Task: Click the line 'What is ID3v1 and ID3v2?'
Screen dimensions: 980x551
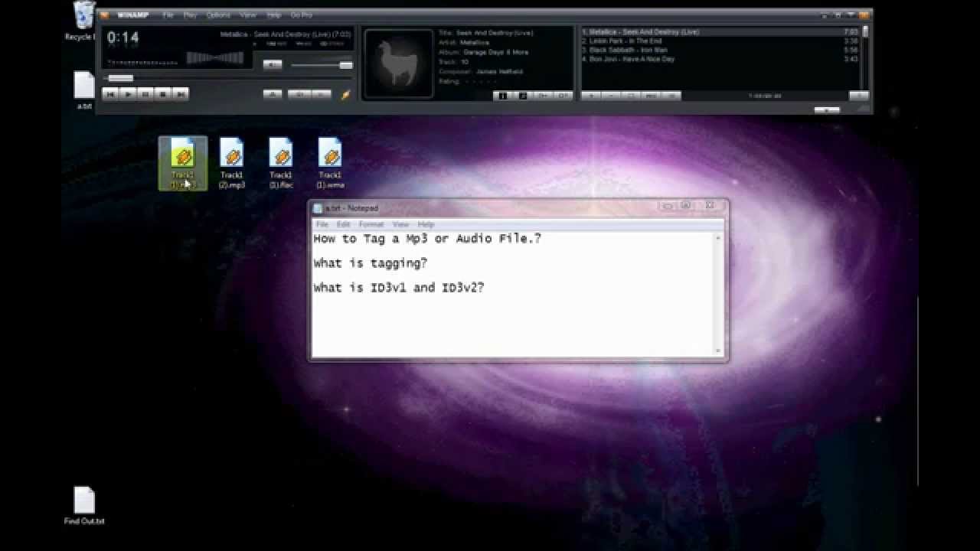Action: pyautogui.click(x=399, y=288)
